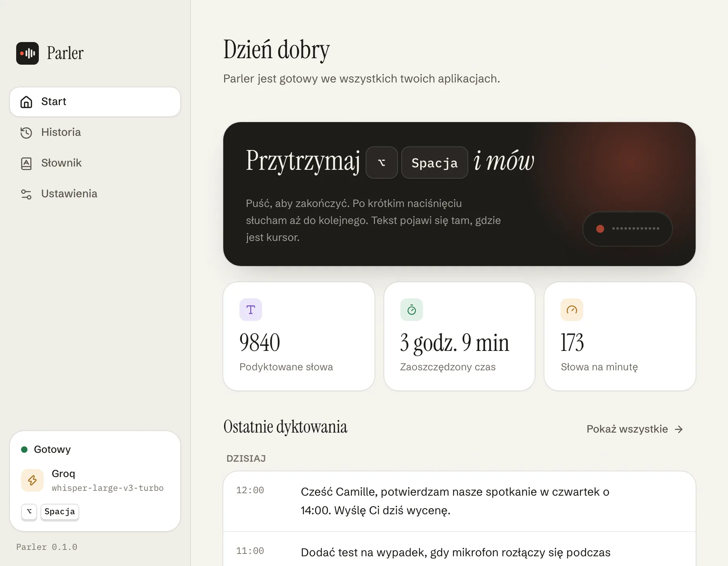
Task: Click the lightning bolt icon next to Groq
Action: click(32, 480)
